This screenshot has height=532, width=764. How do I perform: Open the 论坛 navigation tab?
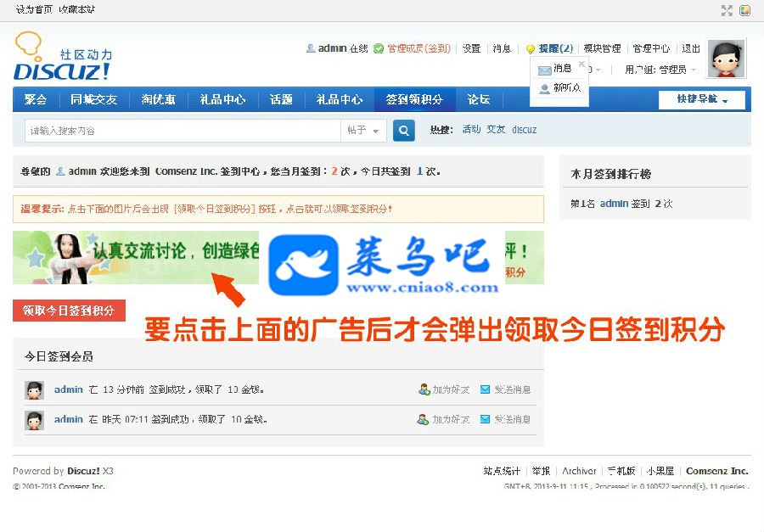479,99
